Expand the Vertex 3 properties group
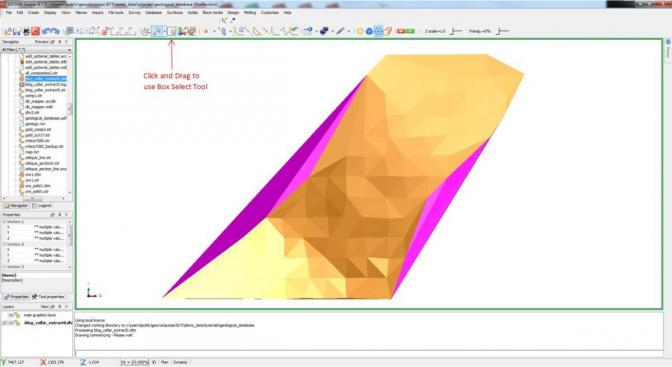 [4, 267]
